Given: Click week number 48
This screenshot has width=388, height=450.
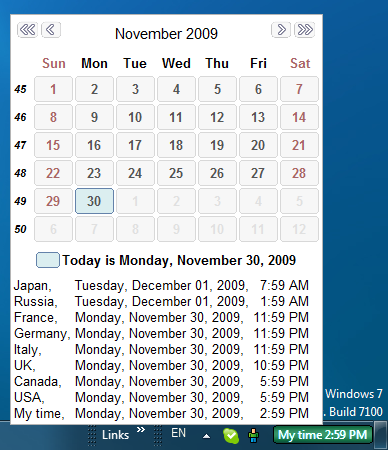Looking at the screenshot, I should point(20,173).
